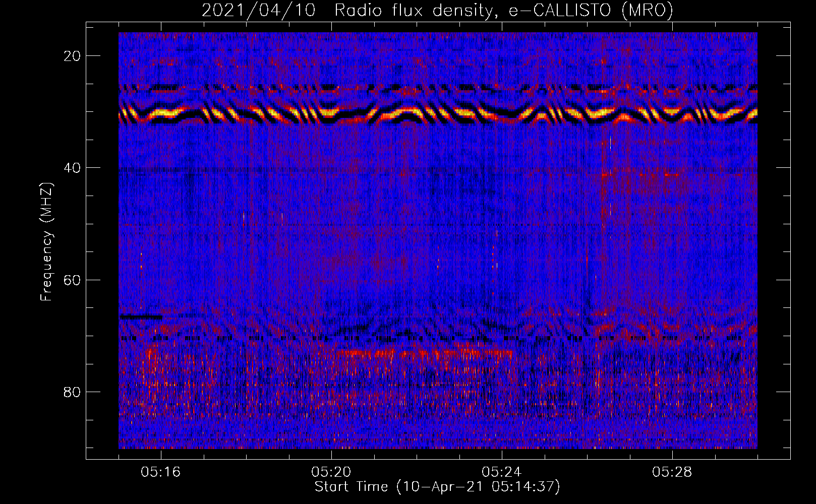Click the frequency tick label 60
The width and height of the screenshot is (816, 504).
(73, 280)
